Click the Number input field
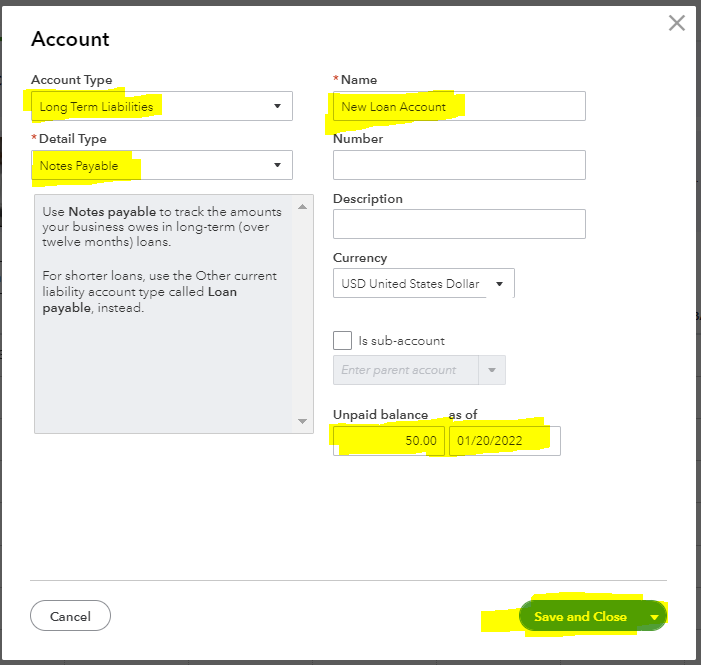The width and height of the screenshot is (701, 665). point(458,165)
